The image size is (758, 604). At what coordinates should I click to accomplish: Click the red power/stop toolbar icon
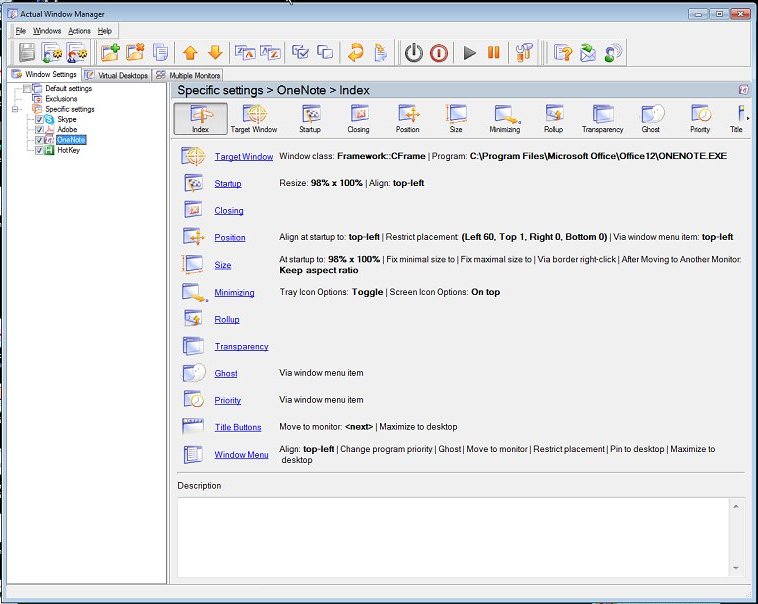click(x=439, y=53)
